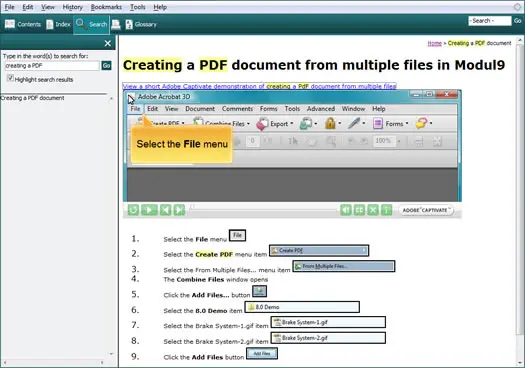This screenshot has width=525, height=368.
Task: Open the Bookmarks menu
Action: [x=106, y=7]
